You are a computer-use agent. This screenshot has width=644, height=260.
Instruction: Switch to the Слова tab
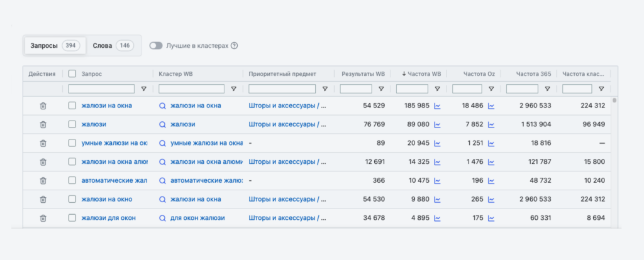113,45
